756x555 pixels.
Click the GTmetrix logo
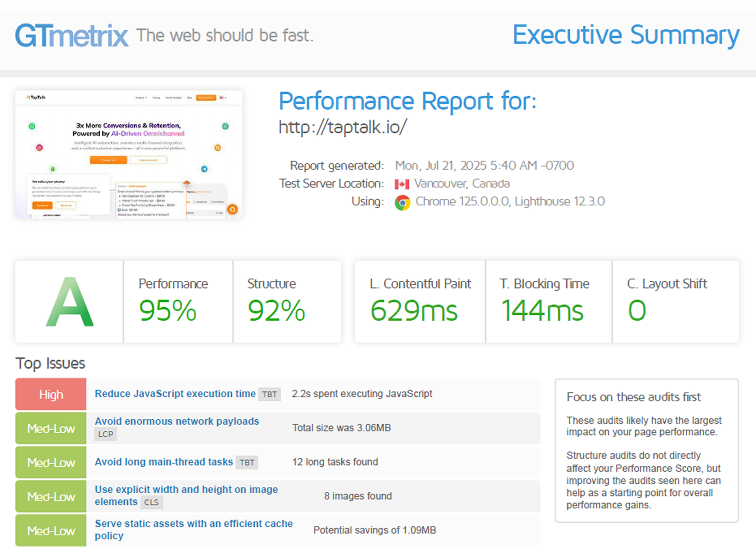click(x=72, y=36)
